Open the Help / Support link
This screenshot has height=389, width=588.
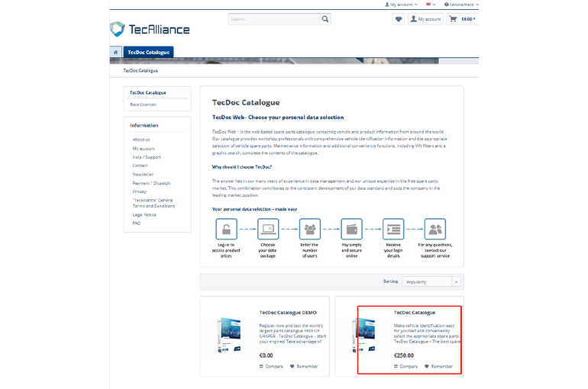click(147, 157)
